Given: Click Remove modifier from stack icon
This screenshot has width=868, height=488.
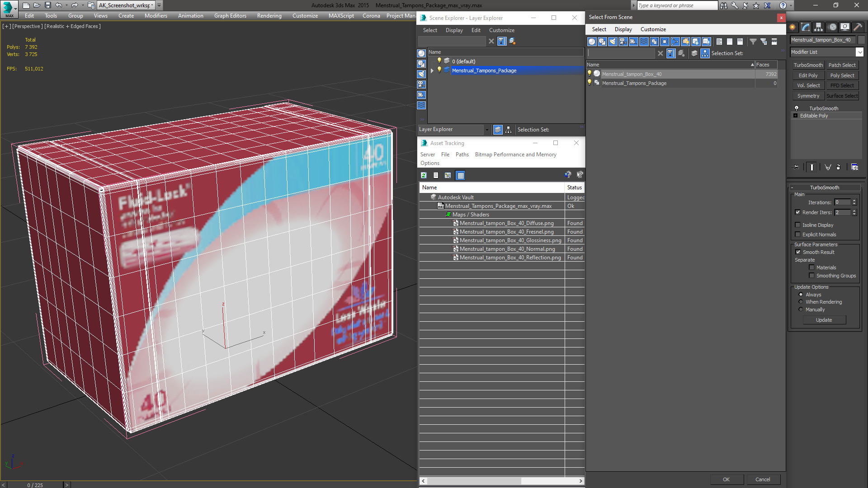Looking at the screenshot, I should (839, 167).
